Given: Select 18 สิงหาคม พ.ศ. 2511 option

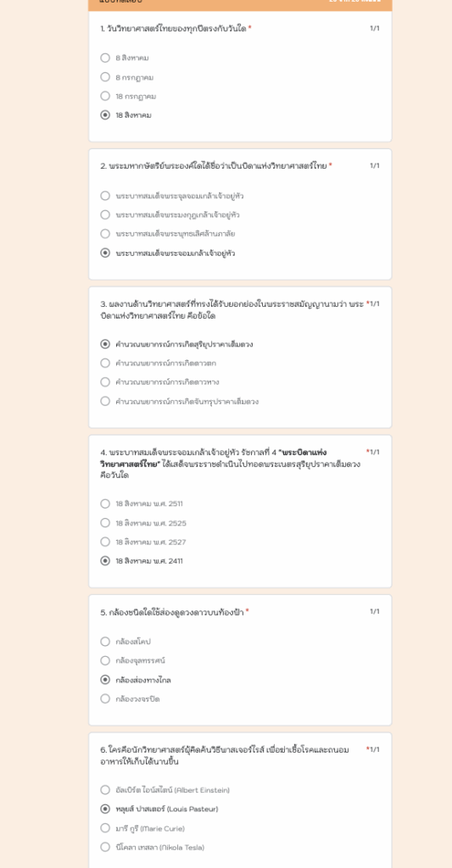Looking at the screenshot, I should pyautogui.click(x=105, y=504).
